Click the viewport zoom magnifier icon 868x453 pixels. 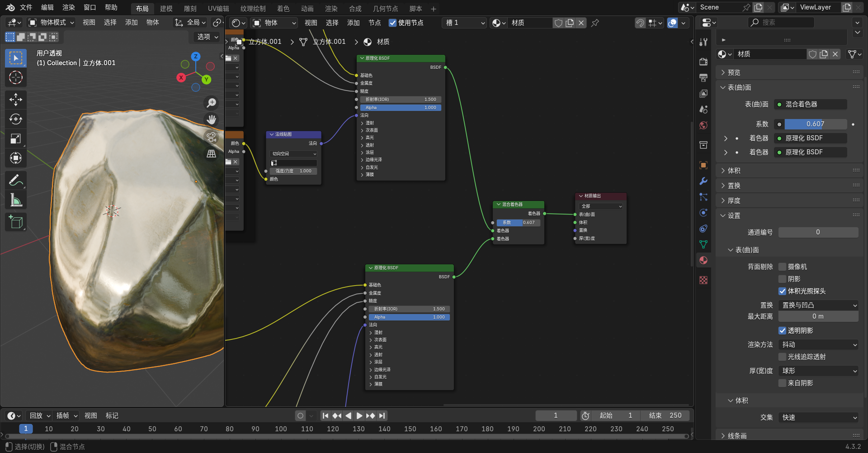211,103
